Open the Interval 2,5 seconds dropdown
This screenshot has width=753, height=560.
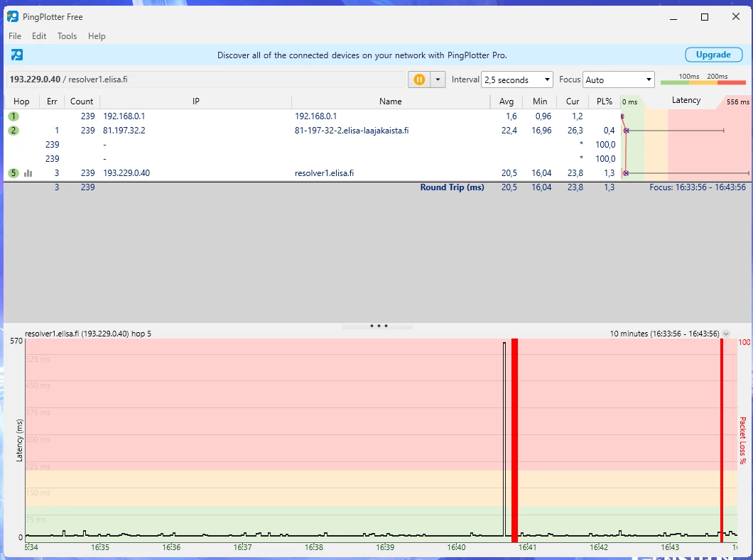pos(517,79)
